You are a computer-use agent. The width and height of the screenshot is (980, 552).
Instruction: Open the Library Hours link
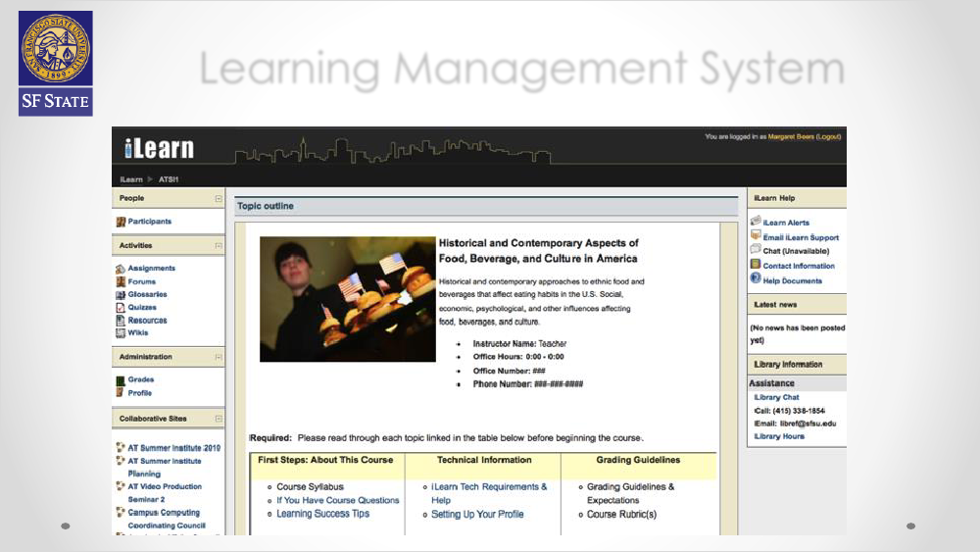tap(779, 436)
